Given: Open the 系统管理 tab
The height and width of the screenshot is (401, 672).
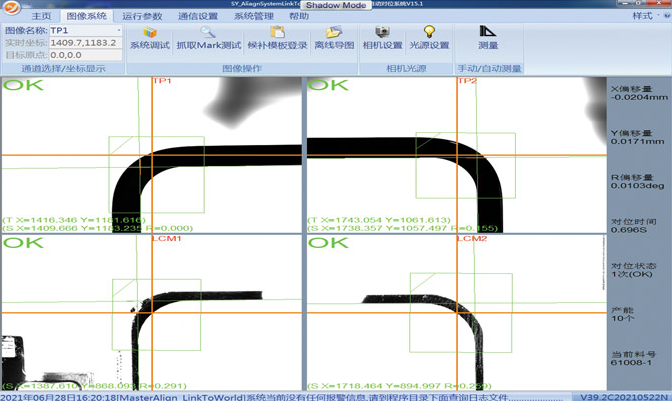Looking at the screenshot, I should tap(253, 17).
